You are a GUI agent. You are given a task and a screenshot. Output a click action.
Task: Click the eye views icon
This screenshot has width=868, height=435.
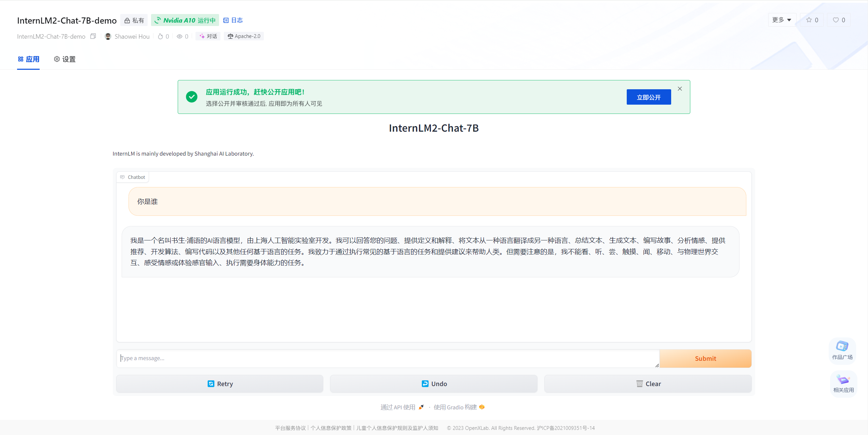[x=179, y=36]
